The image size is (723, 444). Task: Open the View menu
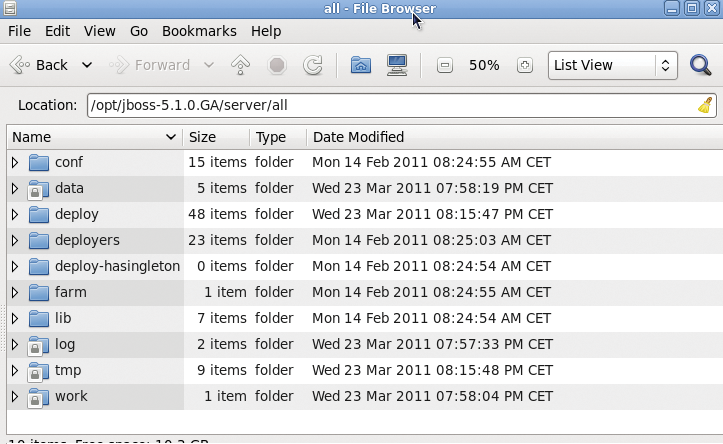[100, 31]
